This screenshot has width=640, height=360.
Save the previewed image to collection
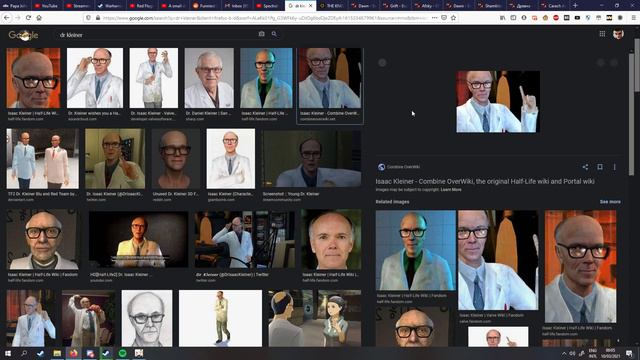point(600,167)
